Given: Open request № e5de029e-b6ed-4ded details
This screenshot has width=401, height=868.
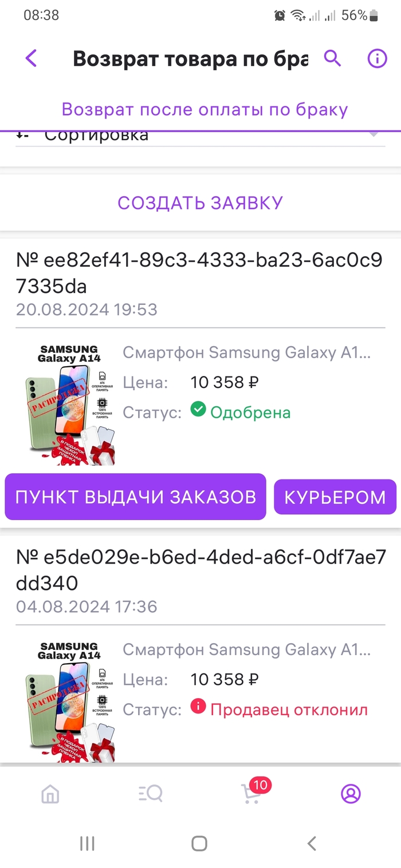Looking at the screenshot, I should click(201, 570).
